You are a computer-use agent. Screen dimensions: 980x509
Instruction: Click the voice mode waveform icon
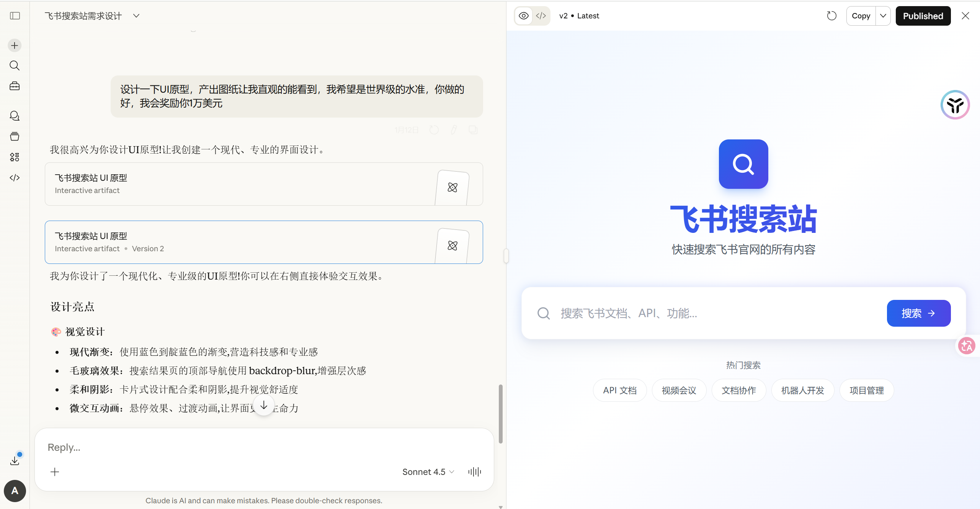point(474,472)
